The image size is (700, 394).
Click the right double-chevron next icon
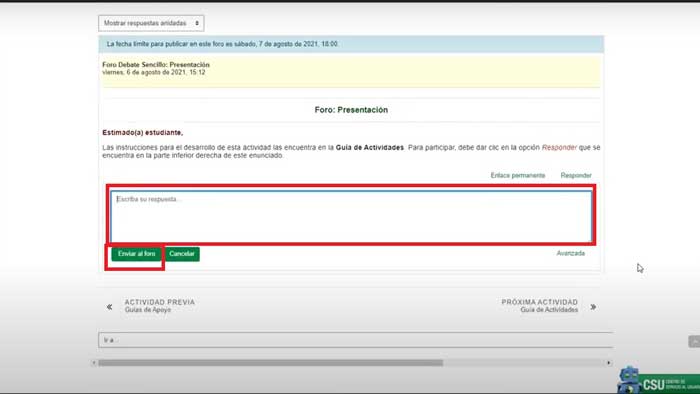(593, 307)
